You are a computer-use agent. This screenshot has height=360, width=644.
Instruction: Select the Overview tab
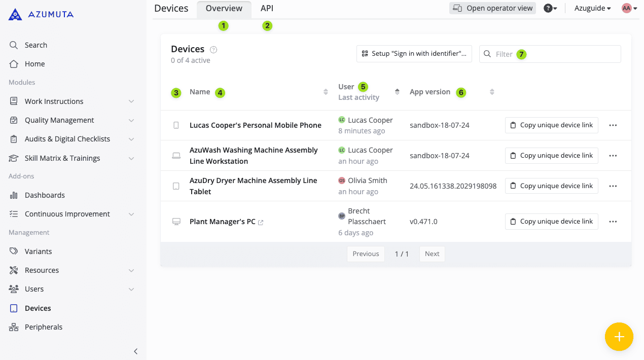point(224,8)
